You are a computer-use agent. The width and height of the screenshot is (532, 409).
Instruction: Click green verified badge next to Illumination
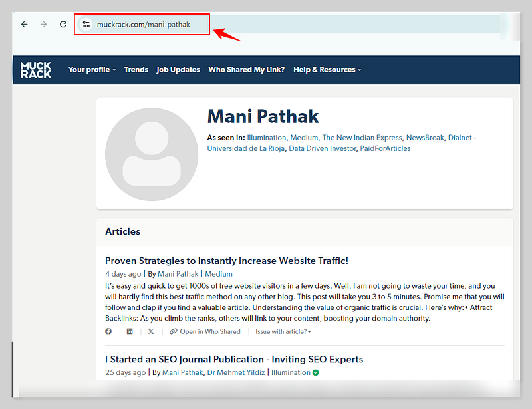[x=315, y=372]
